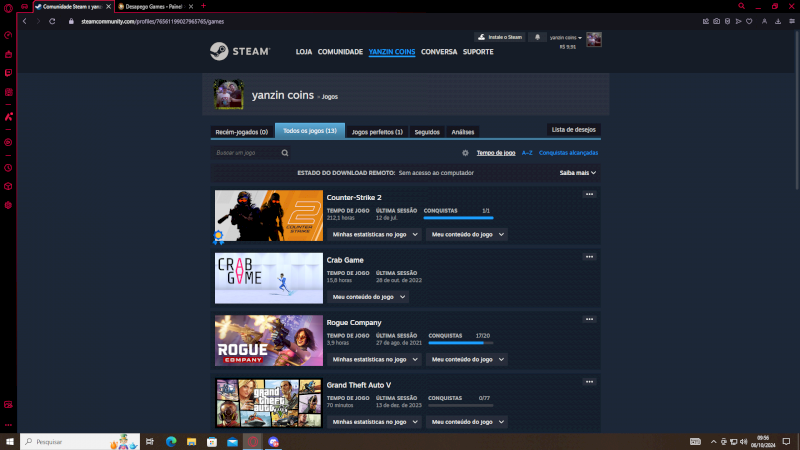Open Microsoft Store from taskbar
Image resolution: width=800 pixels, height=450 pixels.
coord(212,442)
